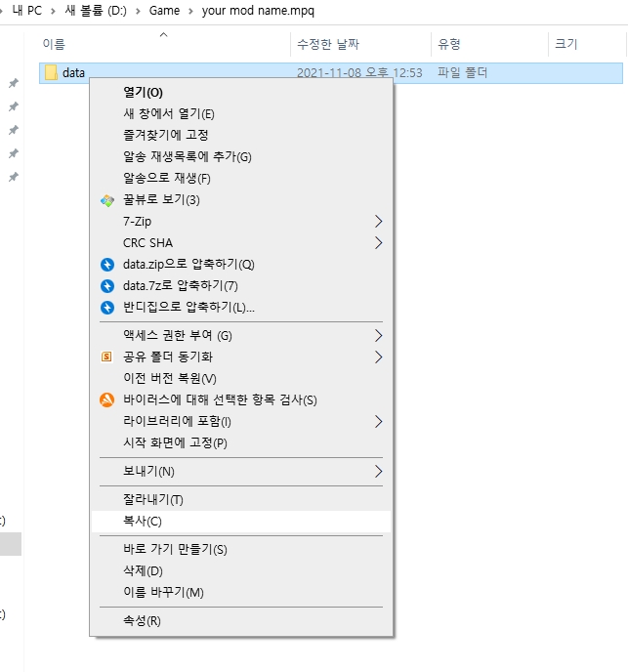Open 액세스 권한 부여 (G) entry
Image resolution: width=628 pixels, height=672 pixels.
pyautogui.click(x=241, y=336)
